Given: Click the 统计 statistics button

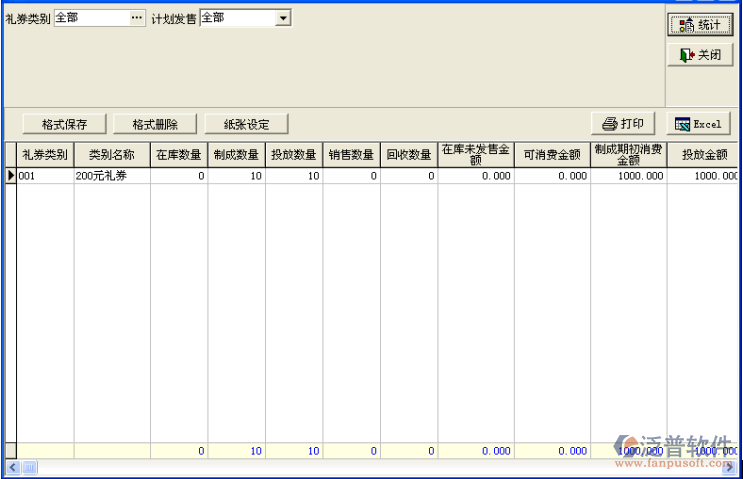Looking at the screenshot, I should (700, 25).
